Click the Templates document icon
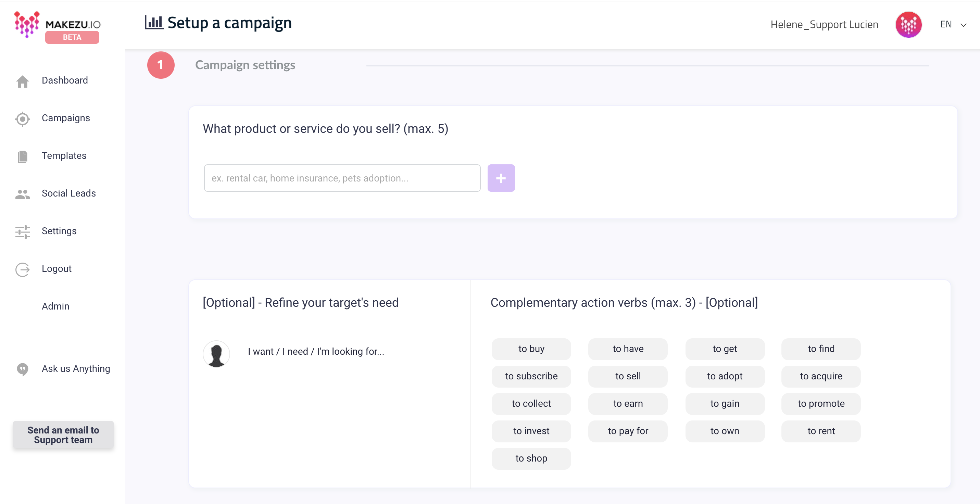This screenshot has width=980, height=504. 23,156
